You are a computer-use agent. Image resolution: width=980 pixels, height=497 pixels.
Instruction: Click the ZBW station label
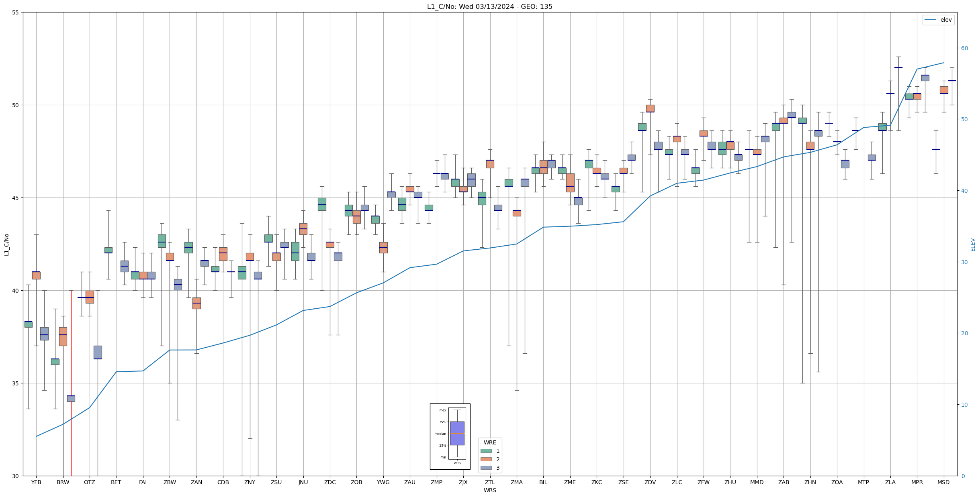point(170,483)
